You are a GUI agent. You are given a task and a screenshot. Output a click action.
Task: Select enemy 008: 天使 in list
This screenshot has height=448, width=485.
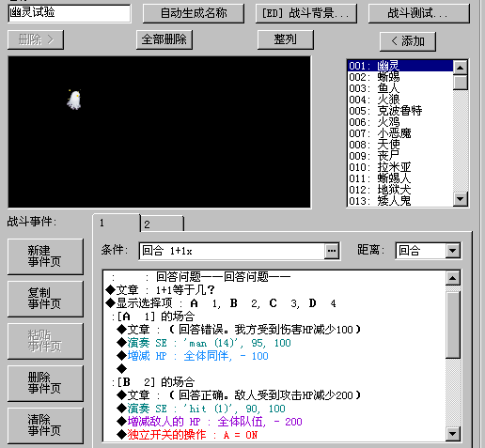400,145
